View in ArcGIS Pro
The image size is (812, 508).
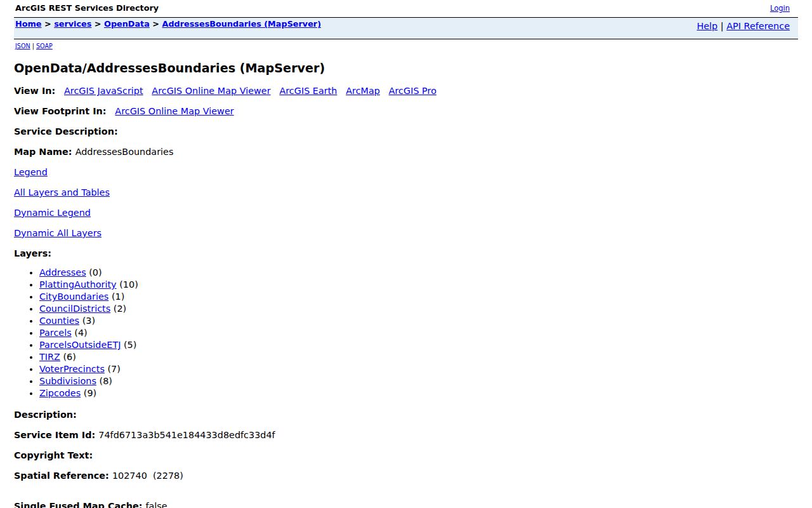pyautogui.click(x=412, y=91)
